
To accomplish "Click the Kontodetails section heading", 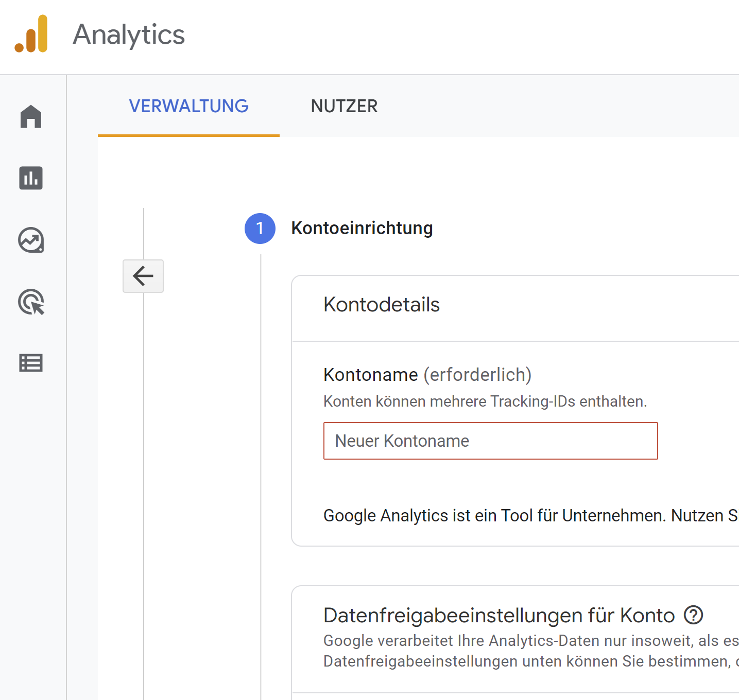I will pos(381,305).
